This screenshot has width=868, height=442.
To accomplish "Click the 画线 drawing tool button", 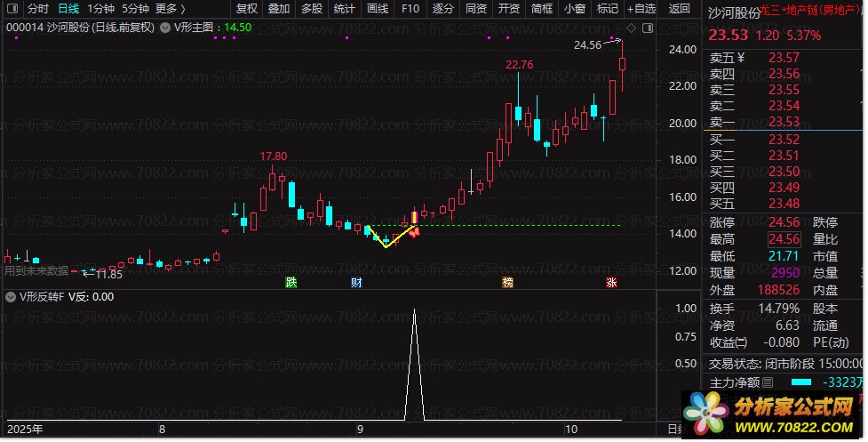I will click(378, 9).
